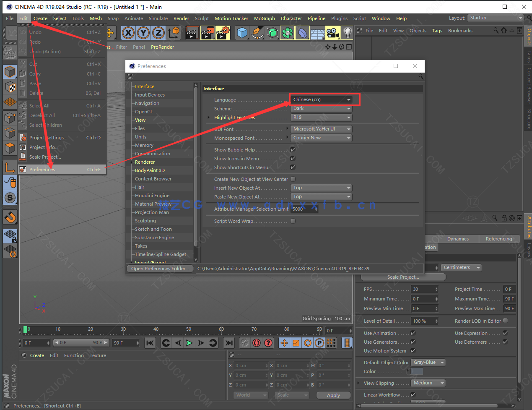This screenshot has width=532, height=410.
Task: Render the active view
Action: [x=192, y=33]
